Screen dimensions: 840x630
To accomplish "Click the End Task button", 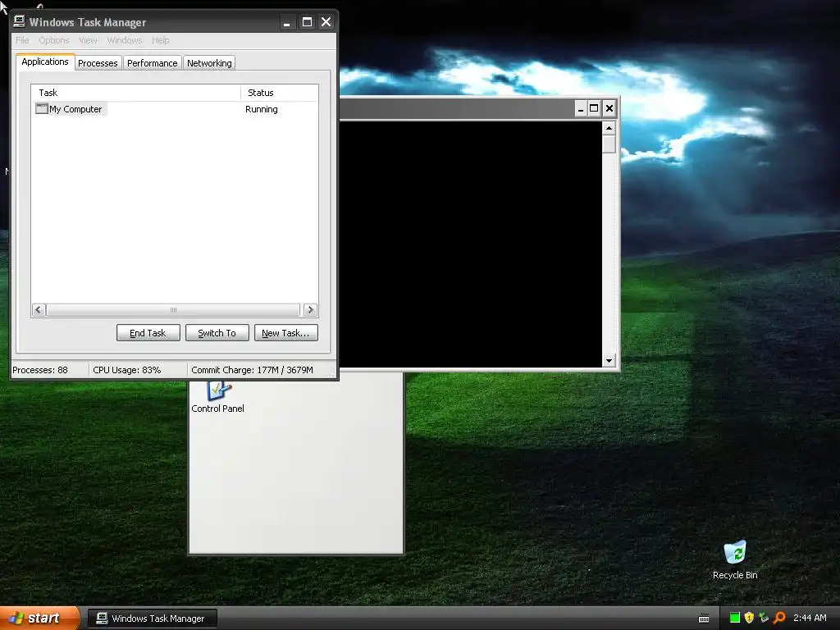I will coord(148,333).
